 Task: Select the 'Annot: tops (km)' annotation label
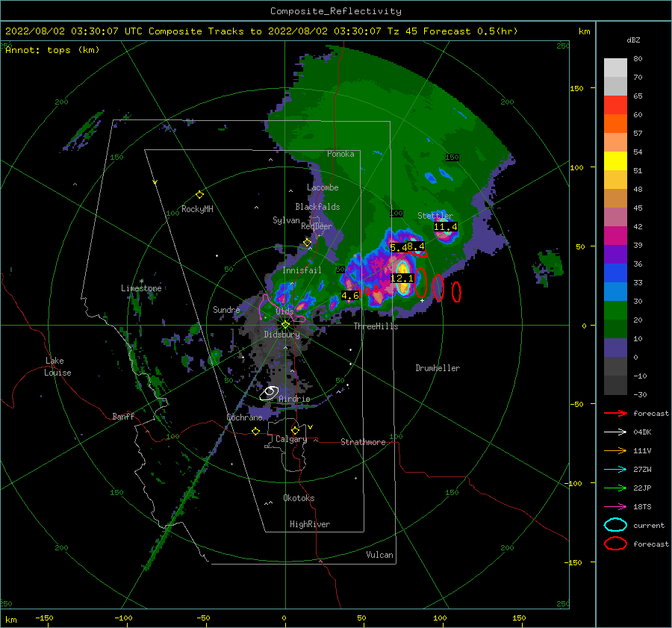coord(52,50)
